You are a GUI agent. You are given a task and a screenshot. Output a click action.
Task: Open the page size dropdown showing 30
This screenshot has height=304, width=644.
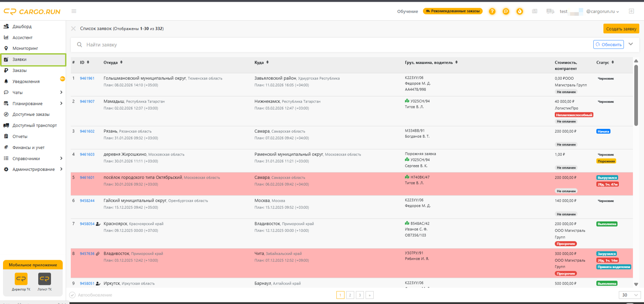click(x=629, y=295)
